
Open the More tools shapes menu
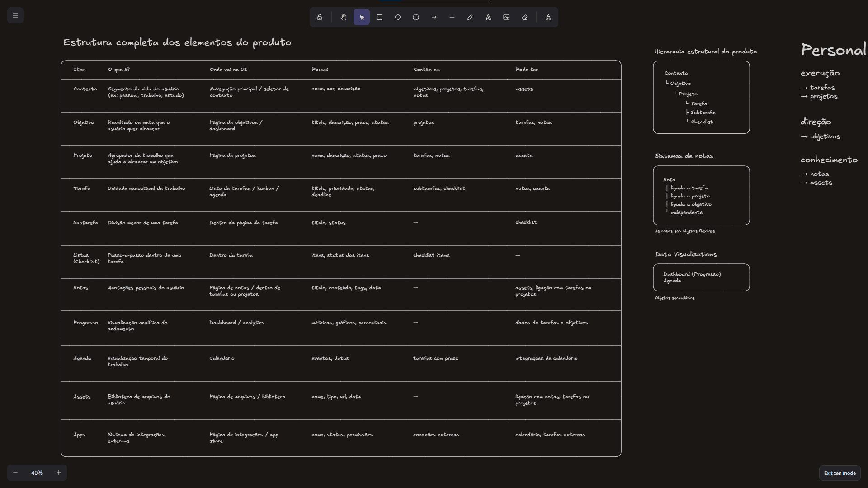click(x=548, y=17)
